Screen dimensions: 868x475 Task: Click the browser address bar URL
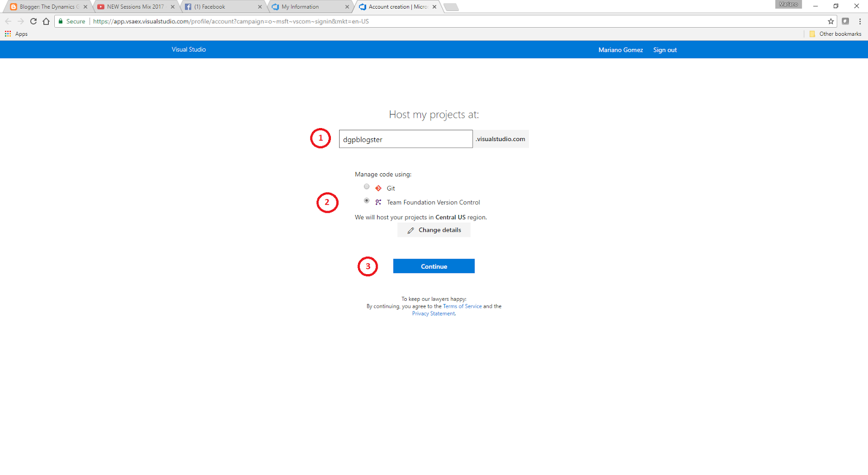click(x=231, y=21)
